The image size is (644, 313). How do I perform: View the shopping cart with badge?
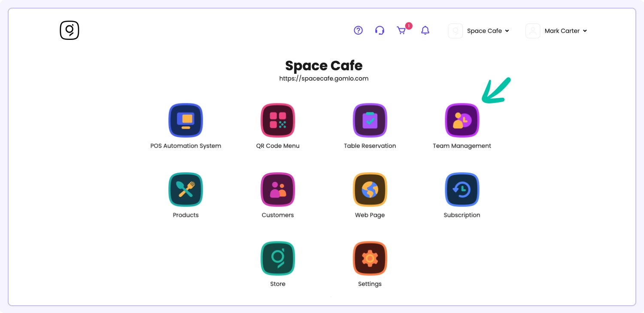click(x=401, y=30)
